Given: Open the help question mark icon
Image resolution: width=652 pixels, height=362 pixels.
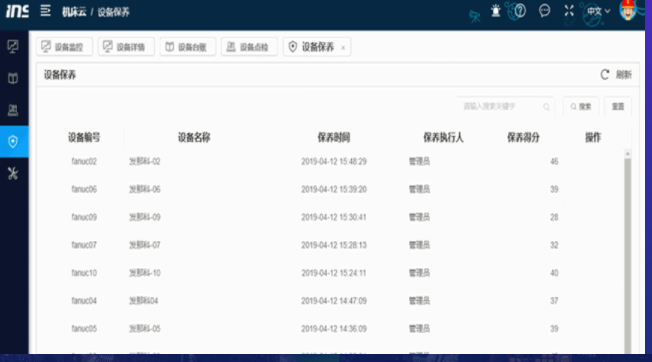Looking at the screenshot, I should click(x=520, y=11).
